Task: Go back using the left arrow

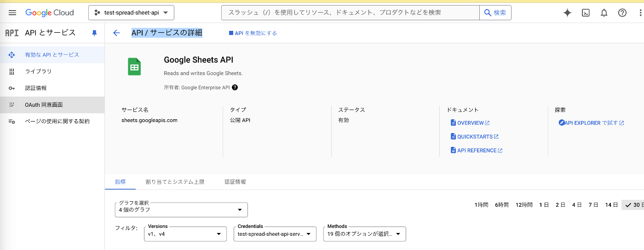Action: 116,33
